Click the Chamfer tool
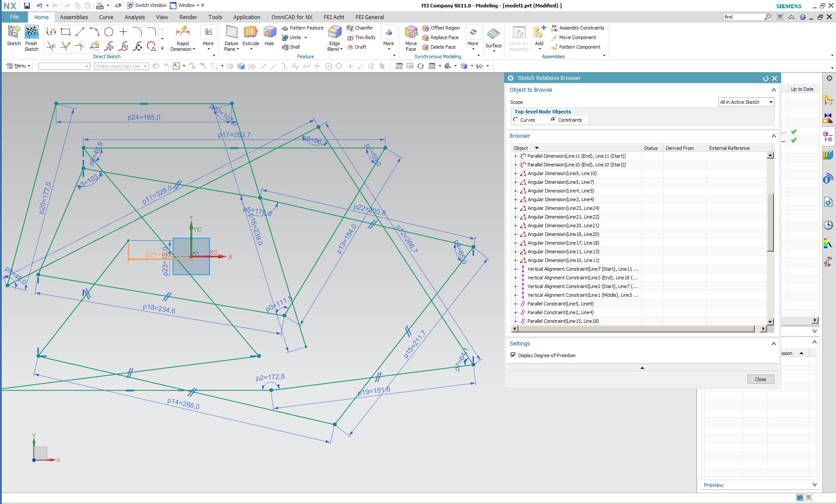Image resolution: width=836 pixels, height=504 pixels. [x=360, y=28]
